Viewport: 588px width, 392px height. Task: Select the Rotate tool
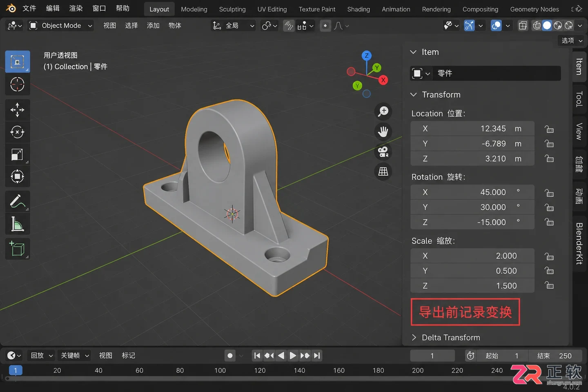[x=17, y=132]
